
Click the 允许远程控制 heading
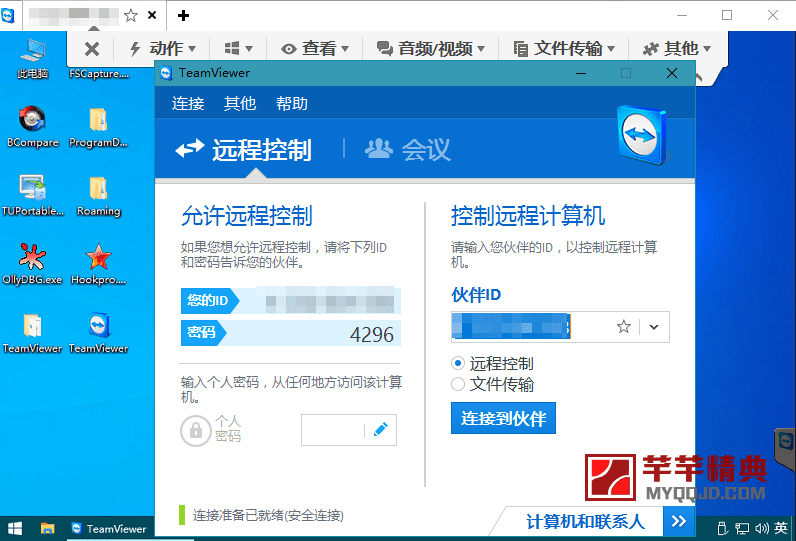247,216
